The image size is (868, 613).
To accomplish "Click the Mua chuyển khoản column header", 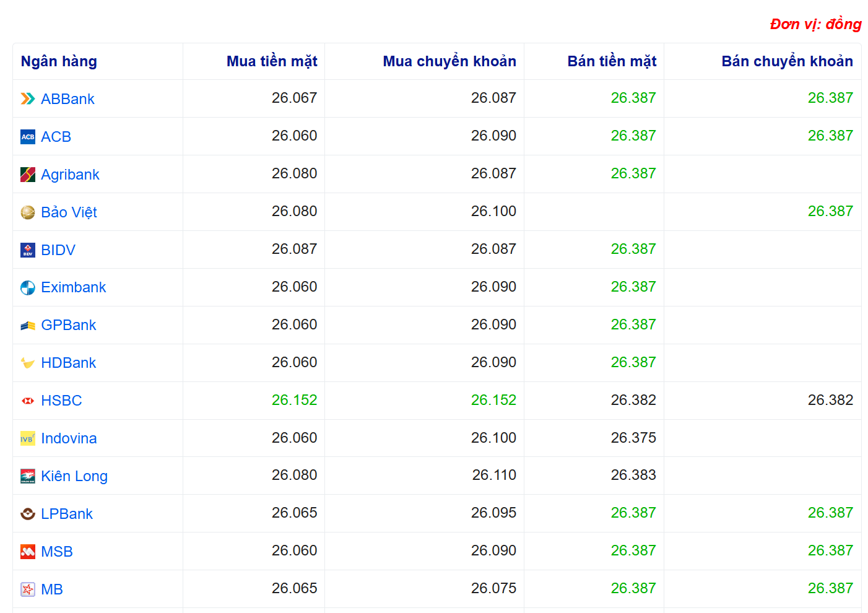I will coord(449,61).
